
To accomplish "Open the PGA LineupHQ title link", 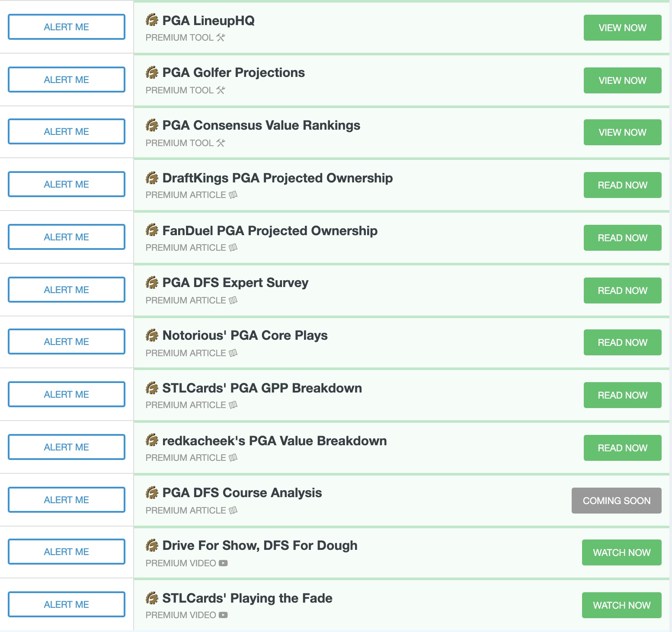I will coord(208,20).
